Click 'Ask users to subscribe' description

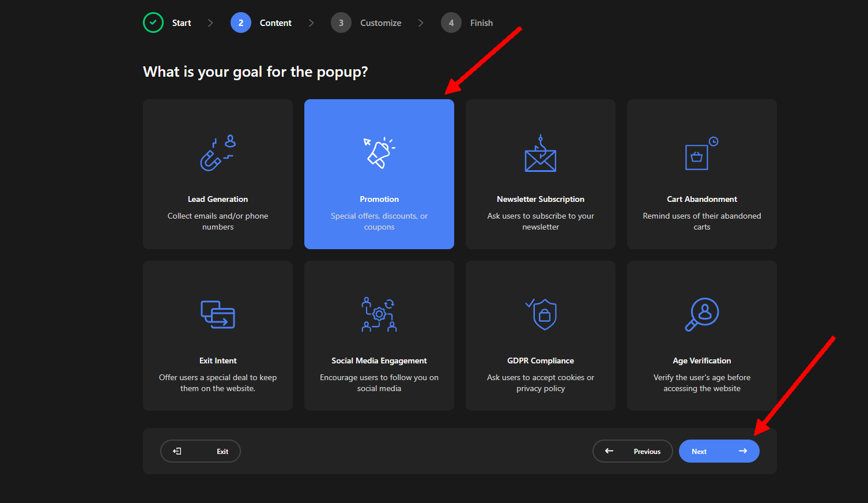pyautogui.click(x=541, y=222)
